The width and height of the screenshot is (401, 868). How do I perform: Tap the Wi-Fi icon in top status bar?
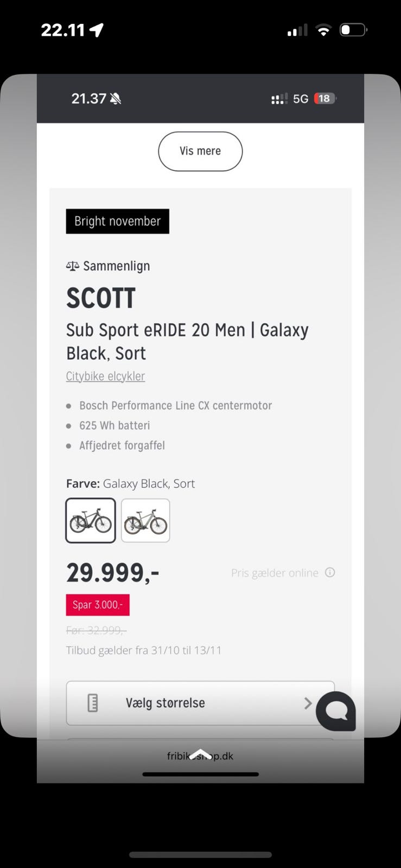coord(323,30)
